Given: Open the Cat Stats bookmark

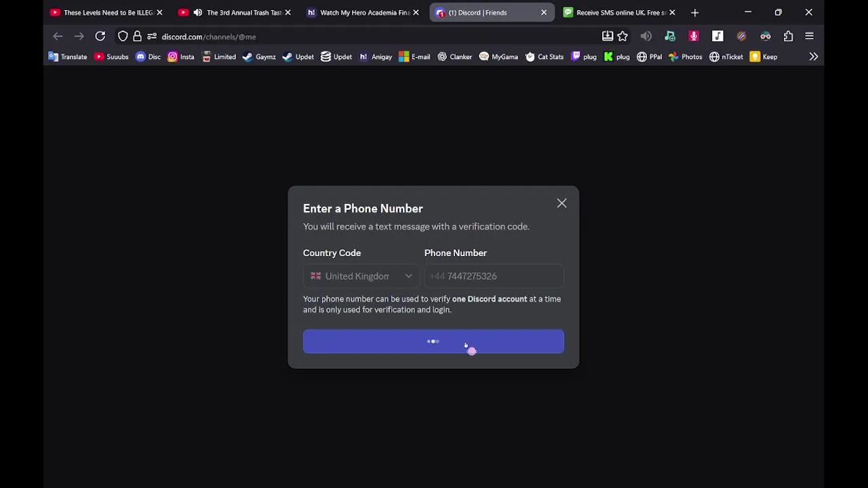Looking at the screenshot, I should point(544,57).
